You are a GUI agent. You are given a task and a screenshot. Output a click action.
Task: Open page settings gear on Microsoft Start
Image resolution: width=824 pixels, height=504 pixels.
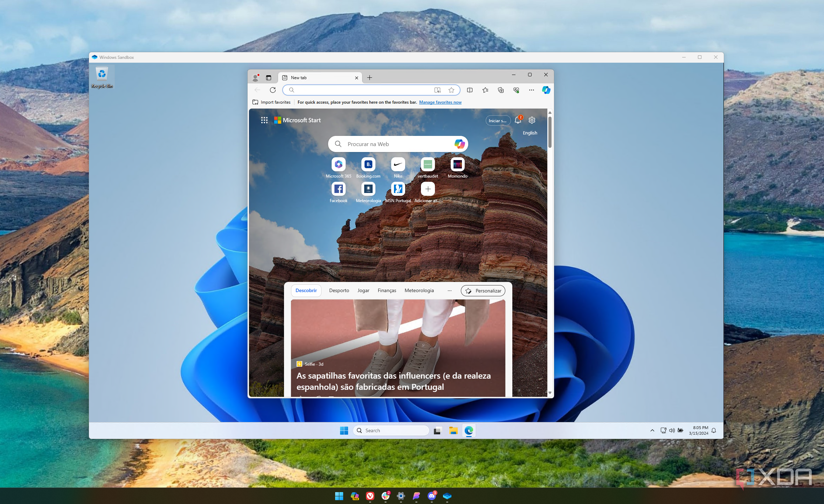coord(532,120)
